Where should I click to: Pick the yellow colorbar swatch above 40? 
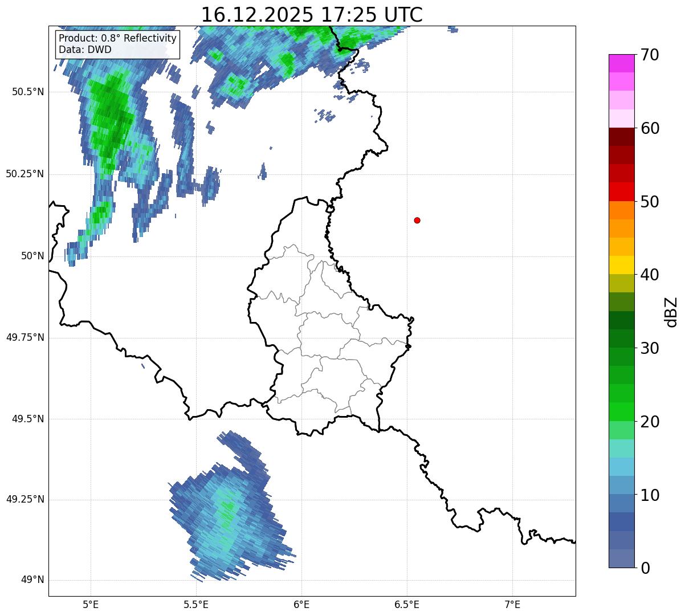click(622, 266)
